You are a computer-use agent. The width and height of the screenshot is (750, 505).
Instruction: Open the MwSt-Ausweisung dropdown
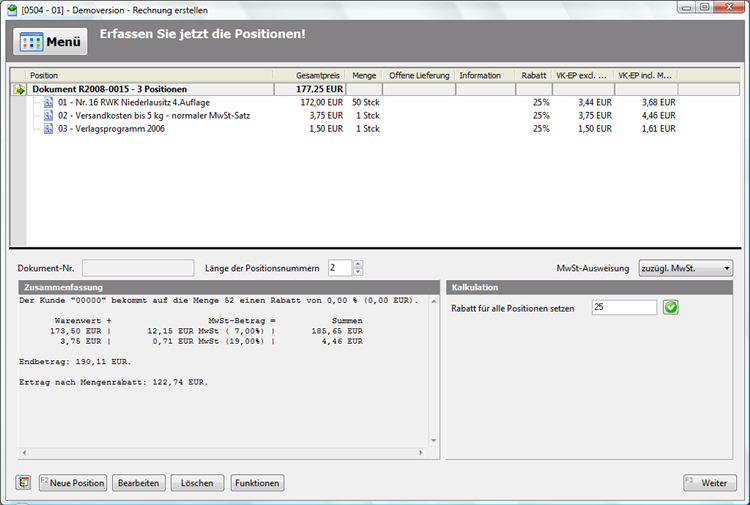click(x=685, y=268)
